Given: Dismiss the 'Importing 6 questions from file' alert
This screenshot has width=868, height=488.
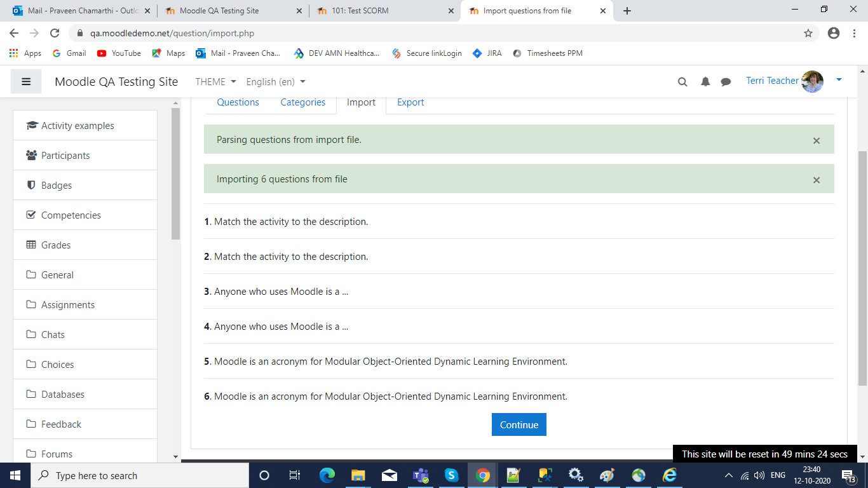Looking at the screenshot, I should click(817, 180).
